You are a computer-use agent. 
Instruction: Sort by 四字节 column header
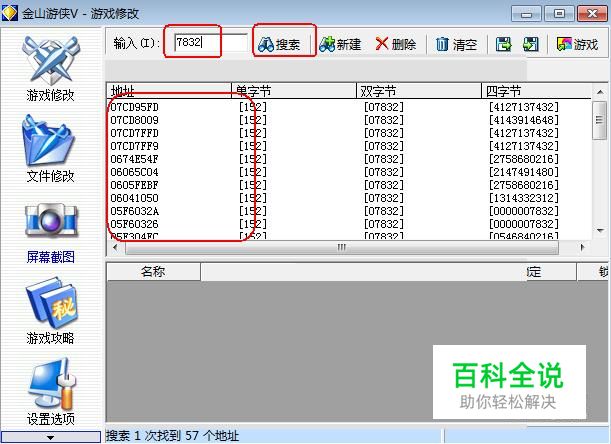(536, 91)
